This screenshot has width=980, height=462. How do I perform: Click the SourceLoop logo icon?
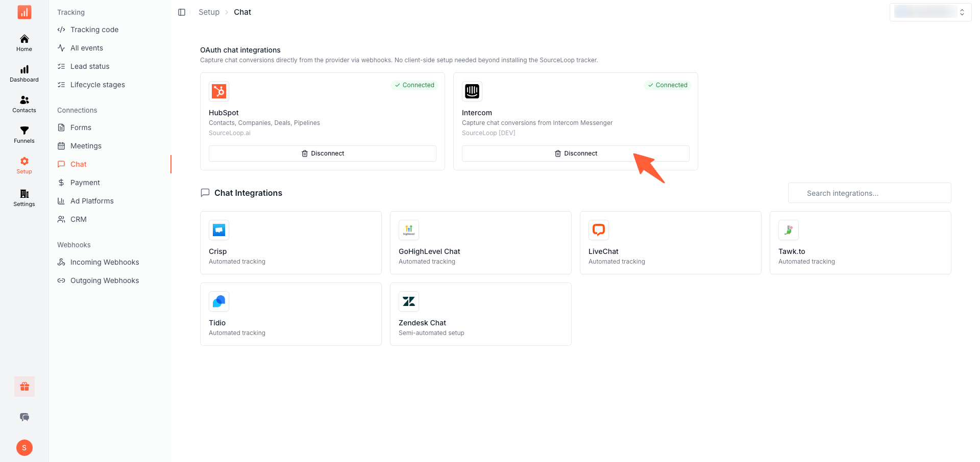(x=24, y=12)
